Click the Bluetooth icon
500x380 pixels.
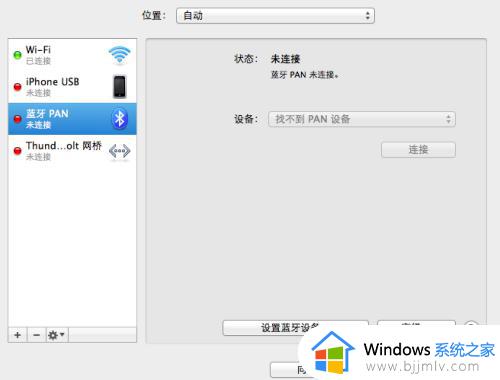point(119,119)
